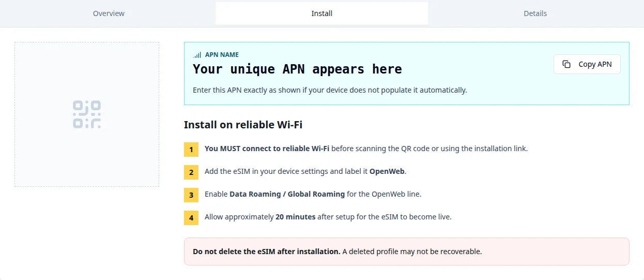Click the yellow step 1 number badge
The height and width of the screenshot is (280, 644).
(x=191, y=150)
